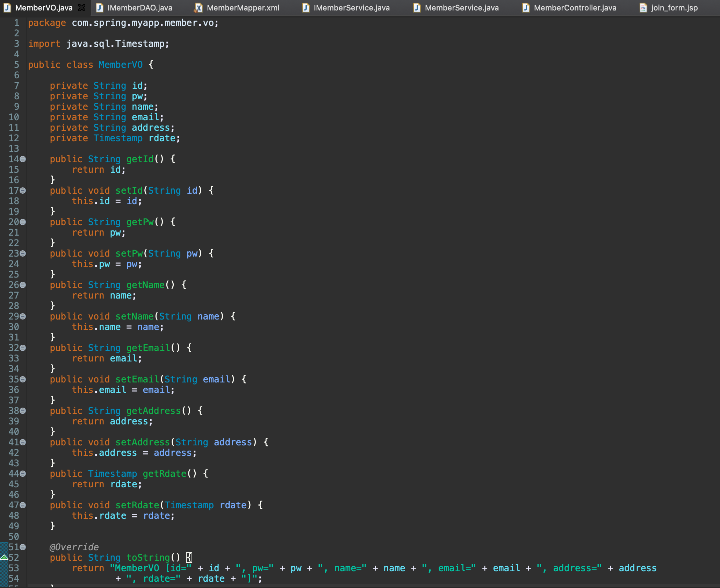
Task: Click line number 12 in gutter
Action: (x=14, y=138)
